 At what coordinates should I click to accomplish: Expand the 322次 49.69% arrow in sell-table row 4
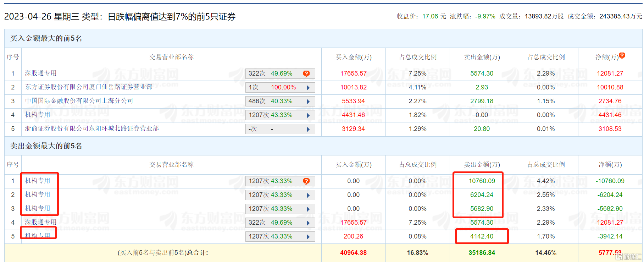click(x=308, y=223)
